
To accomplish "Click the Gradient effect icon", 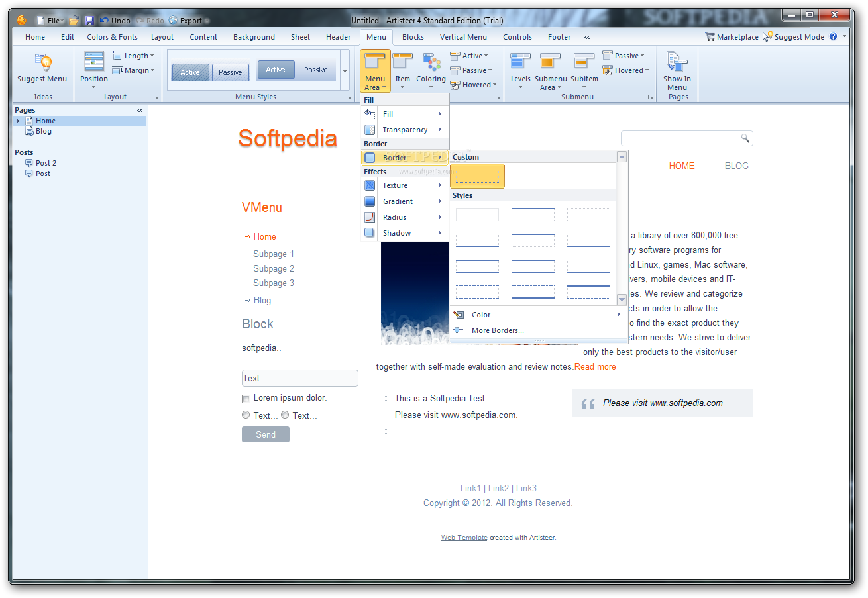I will click(370, 201).
